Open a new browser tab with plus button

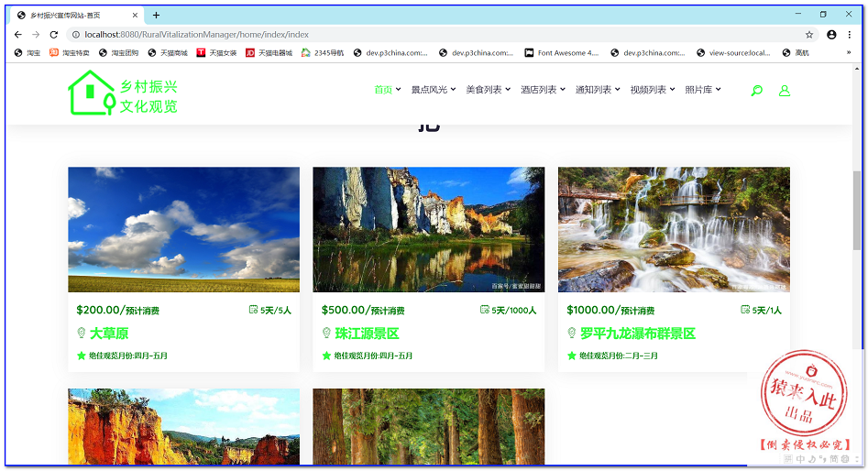click(x=156, y=15)
